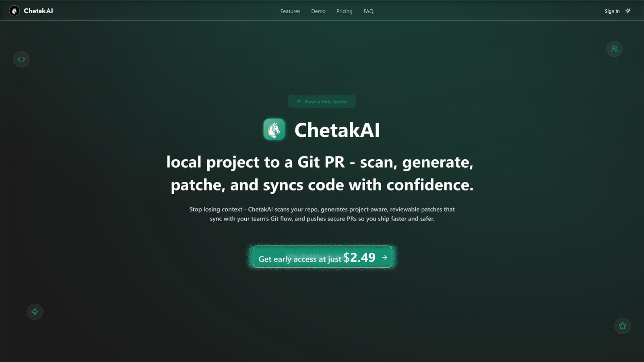The width and height of the screenshot is (644, 362).
Task: Click the sparkle icon beside Sign In
Action: (x=628, y=11)
